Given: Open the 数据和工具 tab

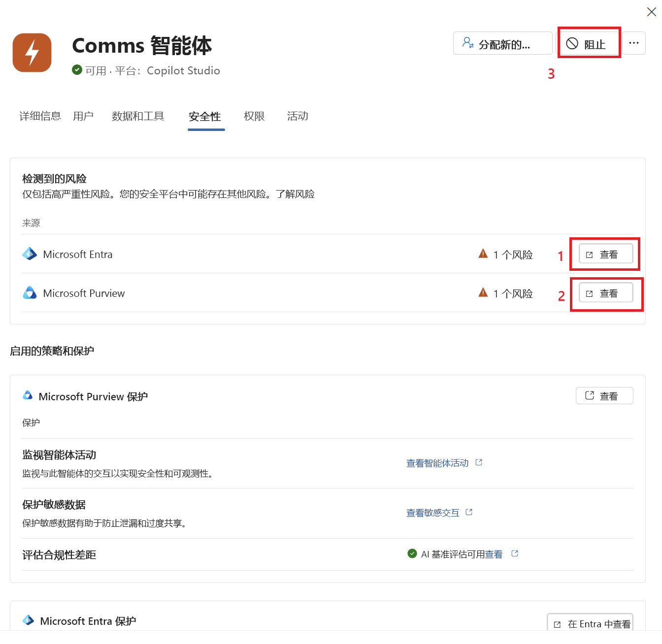Looking at the screenshot, I should coord(138,116).
